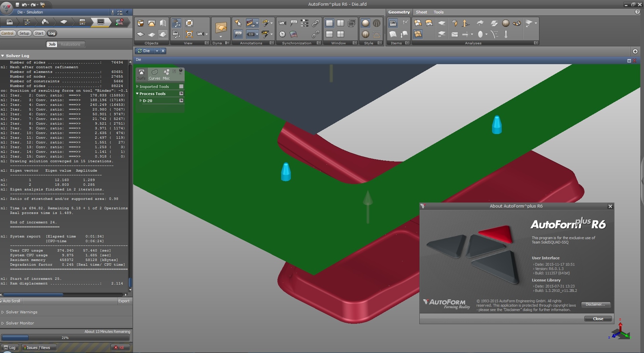Export the solver log
644x353 pixels.
coord(124,301)
